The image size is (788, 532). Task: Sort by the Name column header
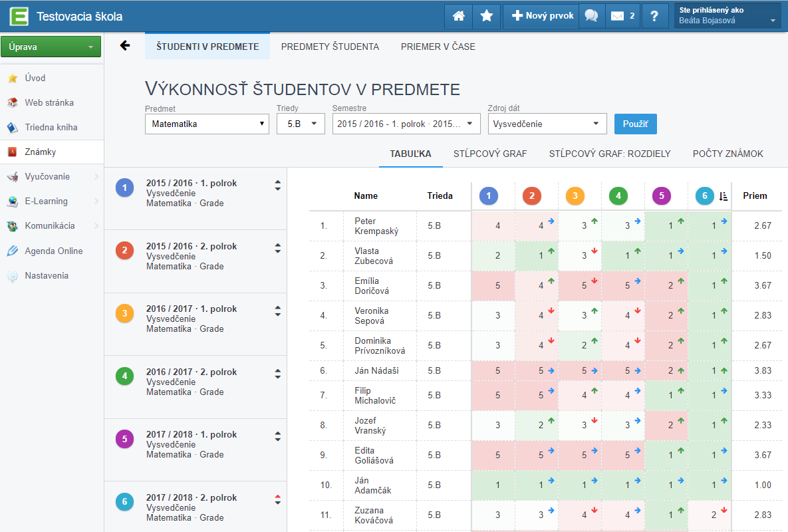click(x=366, y=196)
